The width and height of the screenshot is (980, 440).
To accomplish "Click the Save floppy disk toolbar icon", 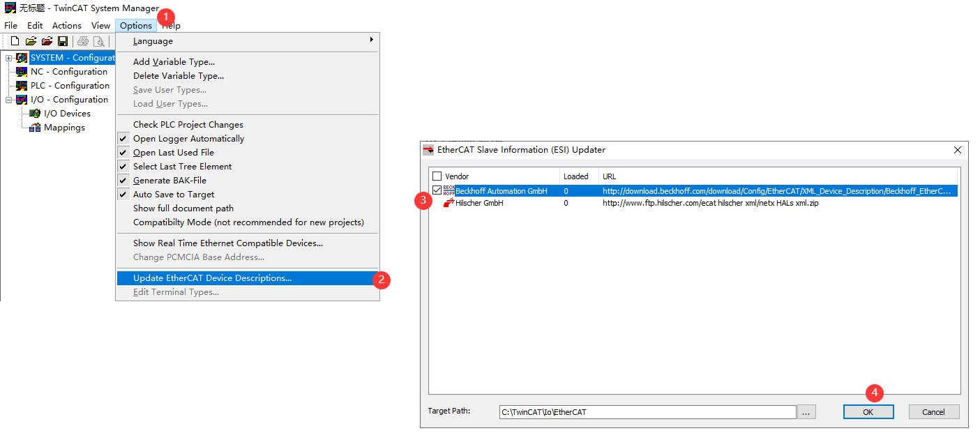I will tap(63, 42).
